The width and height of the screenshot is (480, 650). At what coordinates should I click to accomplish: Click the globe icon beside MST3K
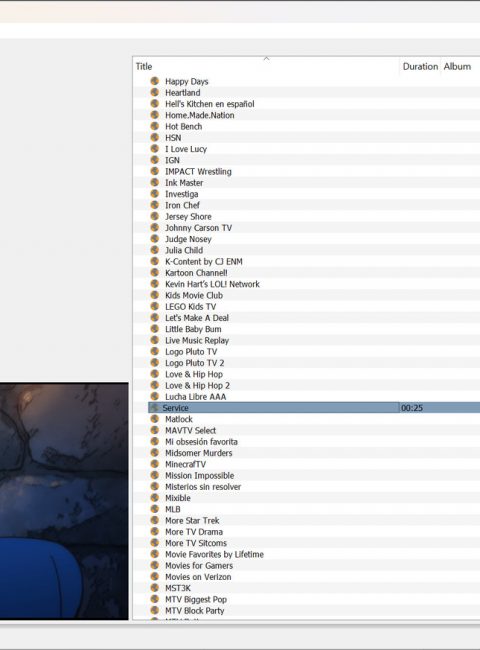(x=155, y=587)
